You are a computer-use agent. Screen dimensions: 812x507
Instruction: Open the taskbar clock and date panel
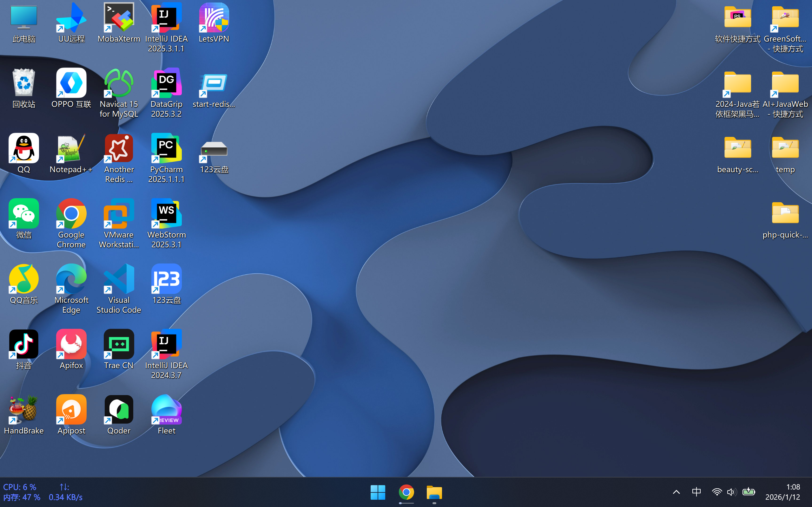[x=783, y=492]
